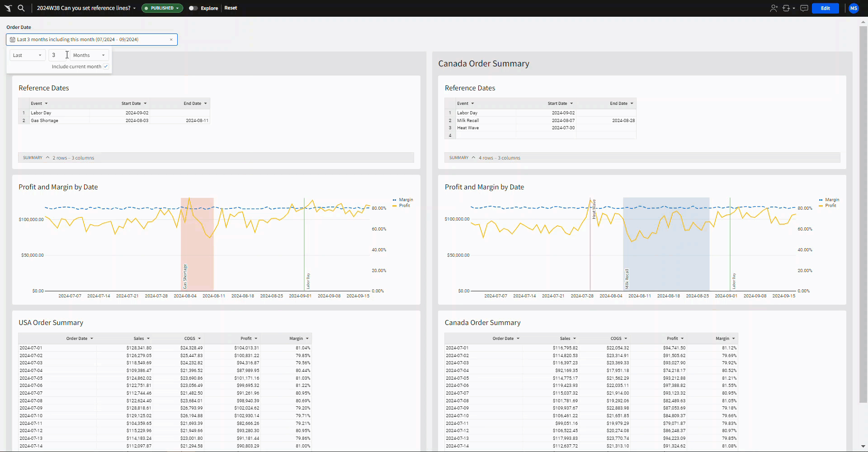Viewport: 868px width, 452px height.
Task: Click the blue Edit button
Action: point(825,8)
